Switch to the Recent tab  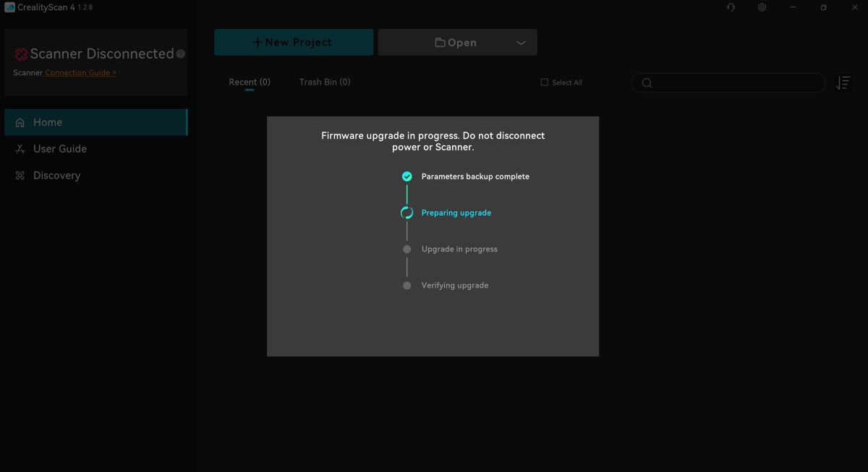tap(250, 82)
